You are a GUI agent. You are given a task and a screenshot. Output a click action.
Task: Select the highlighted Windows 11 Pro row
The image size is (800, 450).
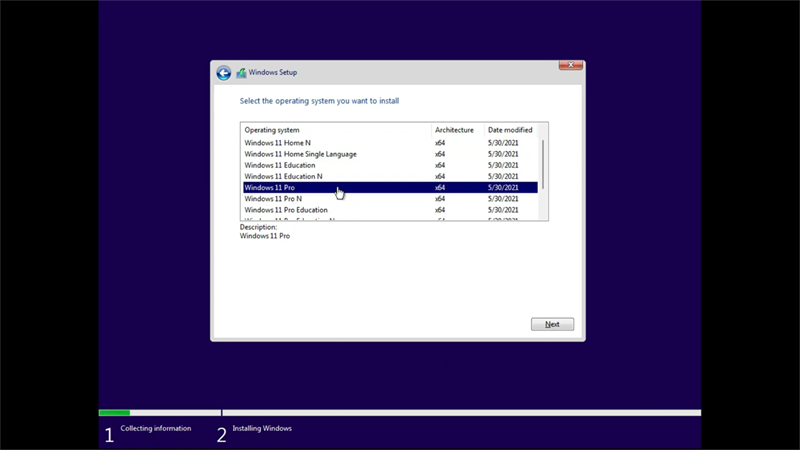270,188
